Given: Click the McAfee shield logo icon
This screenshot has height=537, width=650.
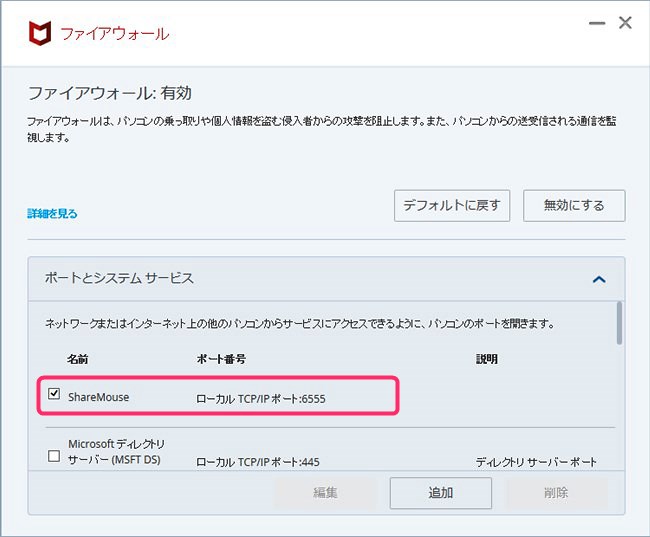Looking at the screenshot, I should 40,33.
